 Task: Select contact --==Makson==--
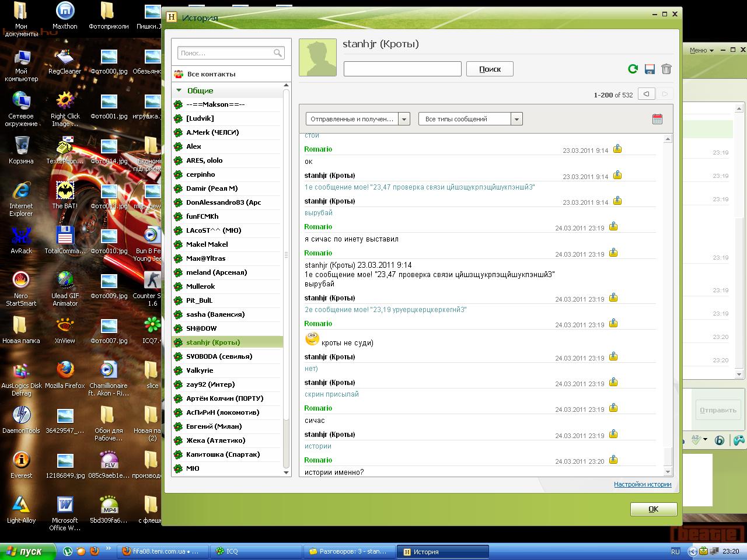click(228, 104)
